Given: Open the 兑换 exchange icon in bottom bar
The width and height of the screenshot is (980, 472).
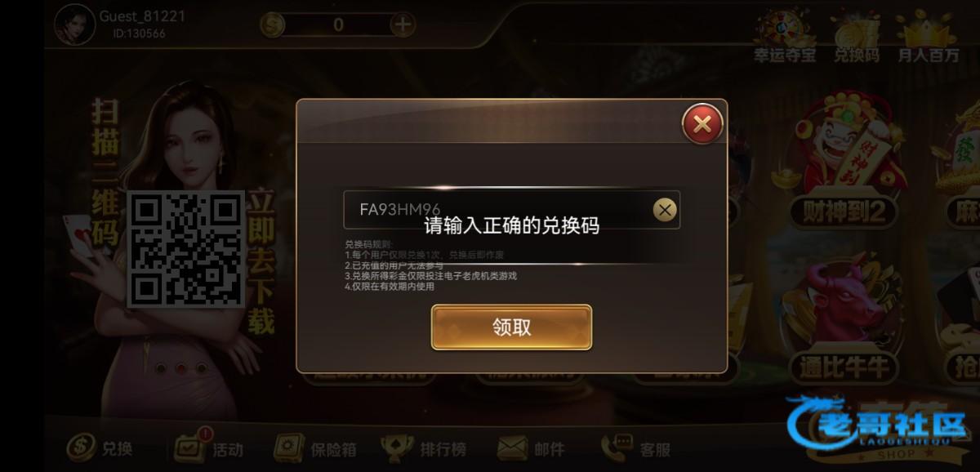Looking at the screenshot, I should click(99, 448).
